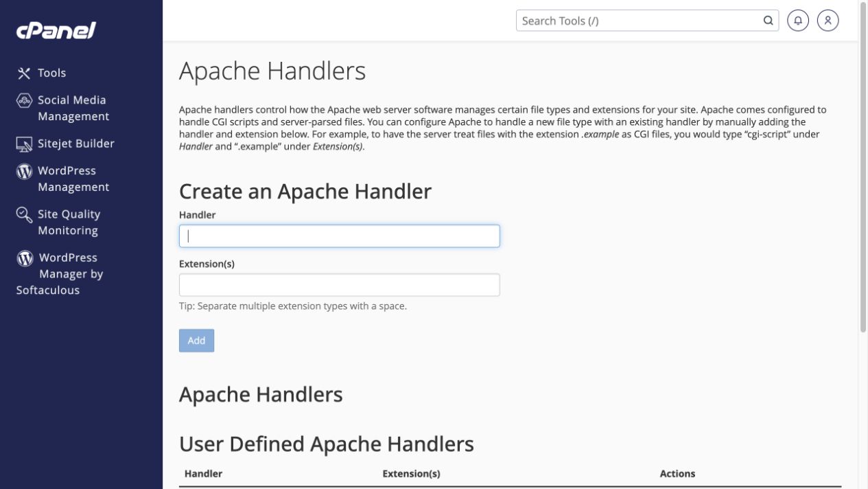Open the Tools menu item
Screen dimensions: 868x489
point(52,73)
